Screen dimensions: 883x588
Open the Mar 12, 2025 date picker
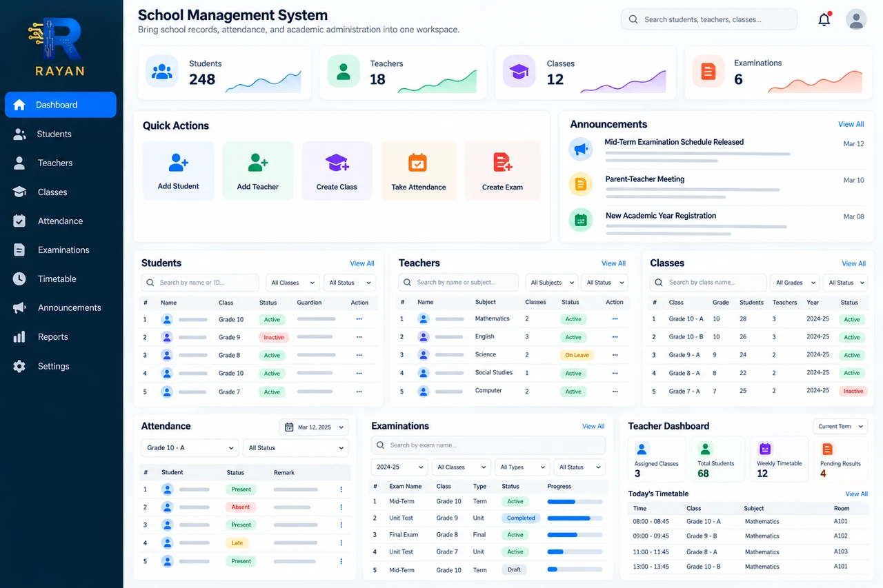point(314,427)
